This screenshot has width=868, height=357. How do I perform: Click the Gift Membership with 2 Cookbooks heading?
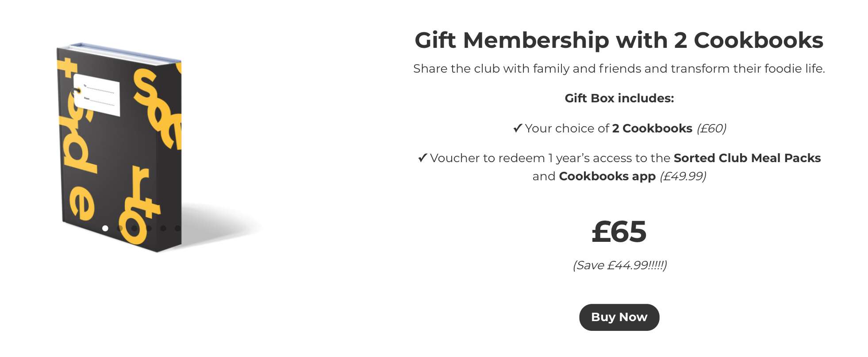[618, 40]
